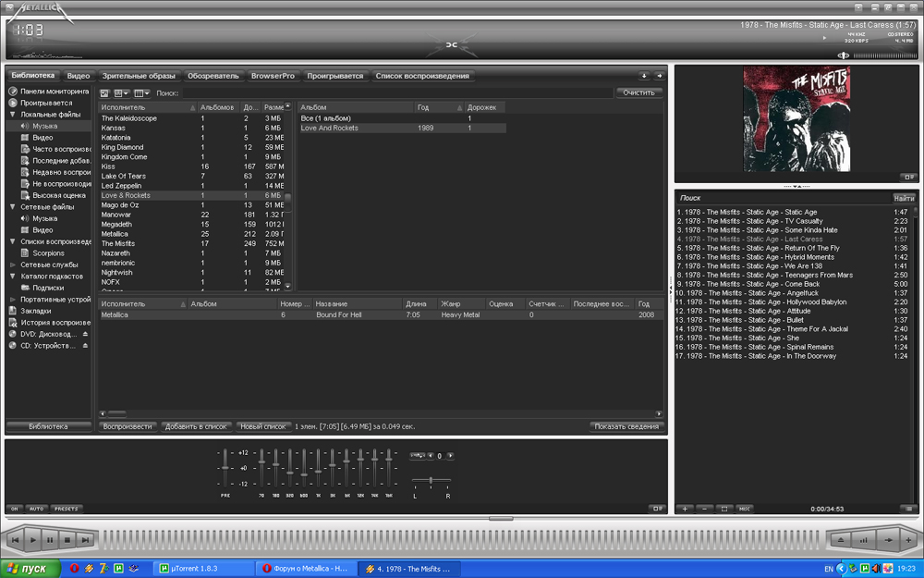
Task: Go to the previous track
Action: pos(14,539)
